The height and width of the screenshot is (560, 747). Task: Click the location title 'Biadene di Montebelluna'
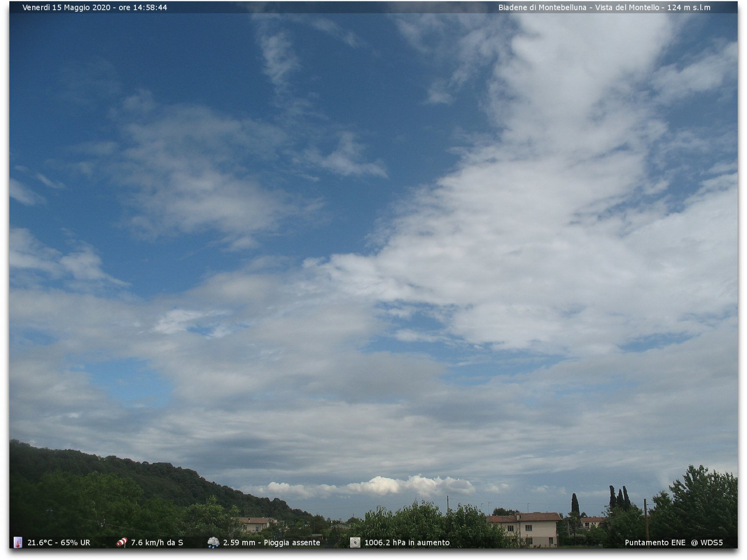(x=542, y=7)
